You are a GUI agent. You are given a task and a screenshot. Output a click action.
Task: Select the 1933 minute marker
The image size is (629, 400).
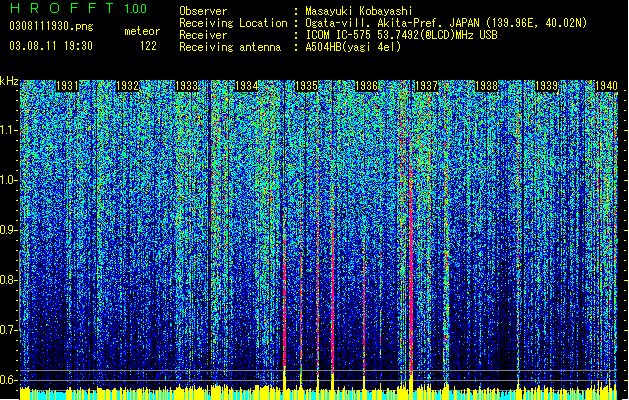[187, 86]
